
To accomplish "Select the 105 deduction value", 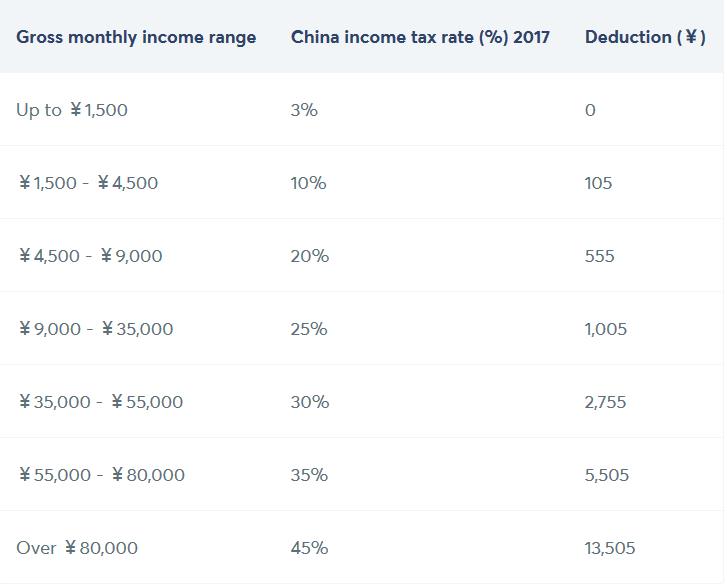I will [x=598, y=183].
